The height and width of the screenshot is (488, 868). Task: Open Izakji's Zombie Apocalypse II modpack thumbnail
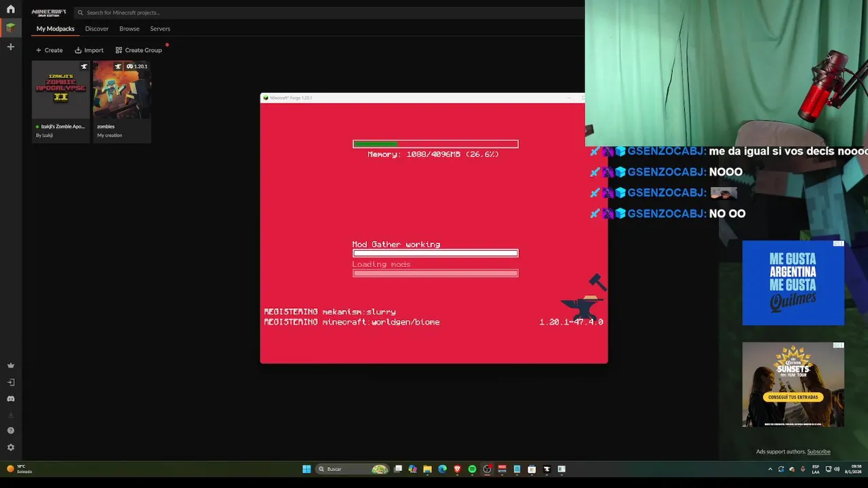pos(61,90)
